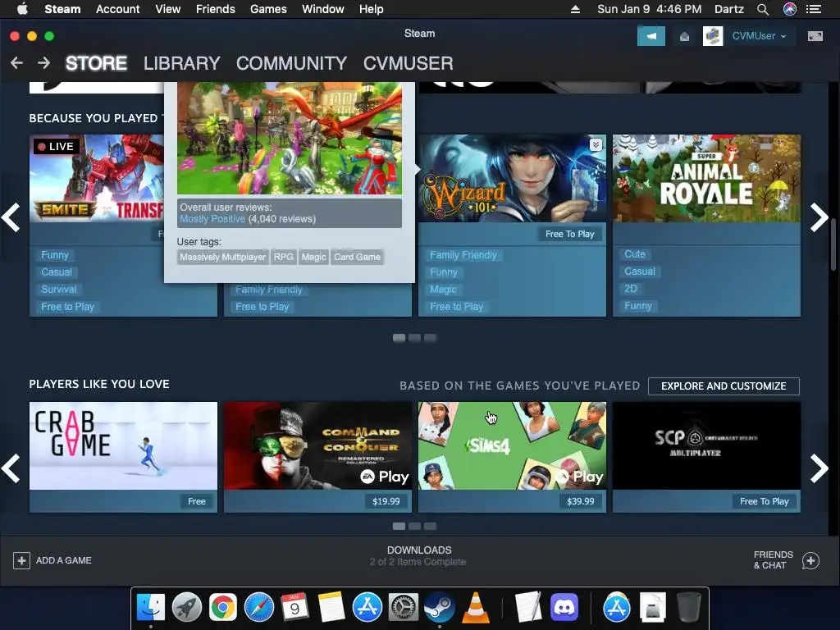Switch to the CVMUSER profile tab
The image size is (840, 630).
click(409, 63)
